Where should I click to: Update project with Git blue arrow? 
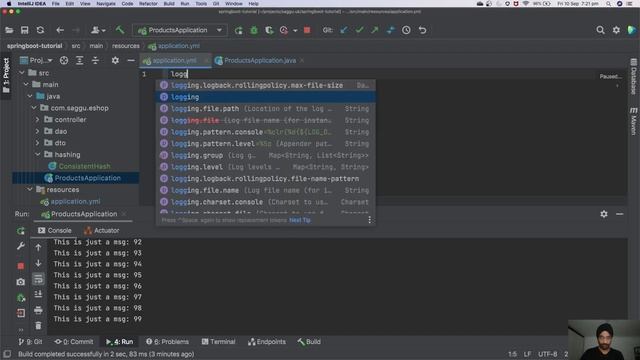pos(344,30)
